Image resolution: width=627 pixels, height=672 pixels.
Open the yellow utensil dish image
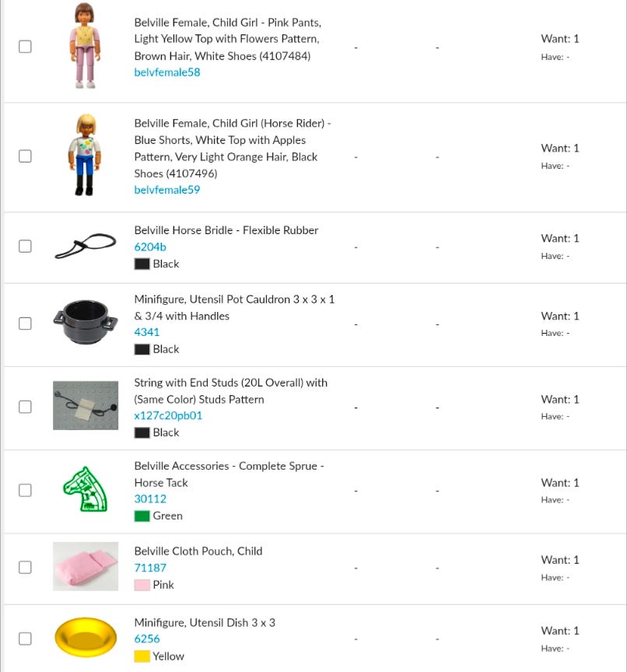(x=86, y=638)
